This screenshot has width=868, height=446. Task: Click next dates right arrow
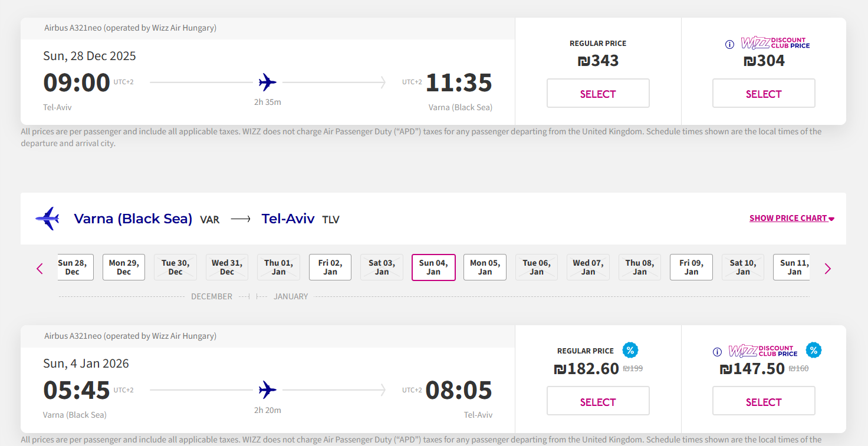point(827,269)
